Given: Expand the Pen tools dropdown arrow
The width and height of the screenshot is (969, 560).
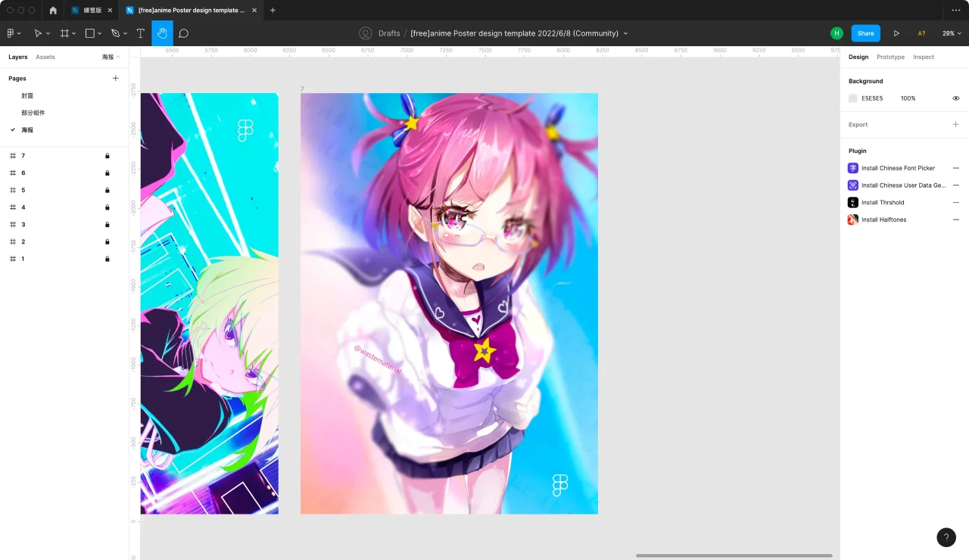Looking at the screenshot, I should click(126, 33).
